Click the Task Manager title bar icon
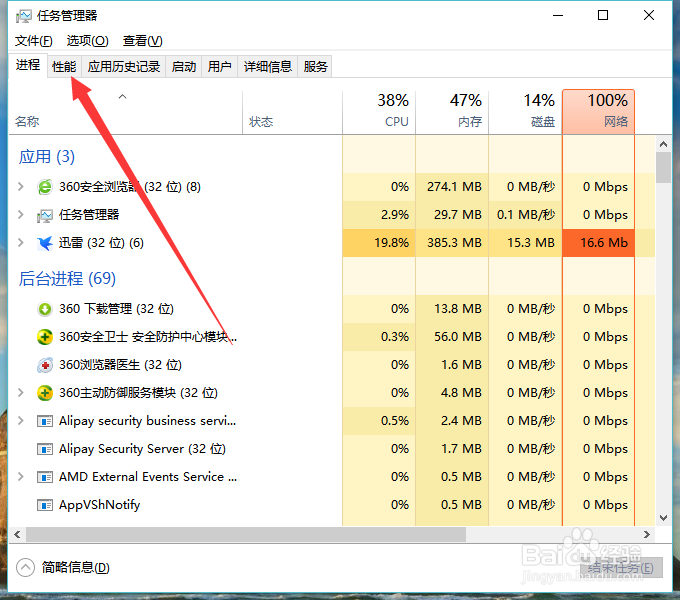The width and height of the screenshot is (680, 600). [x=23, y=16]
